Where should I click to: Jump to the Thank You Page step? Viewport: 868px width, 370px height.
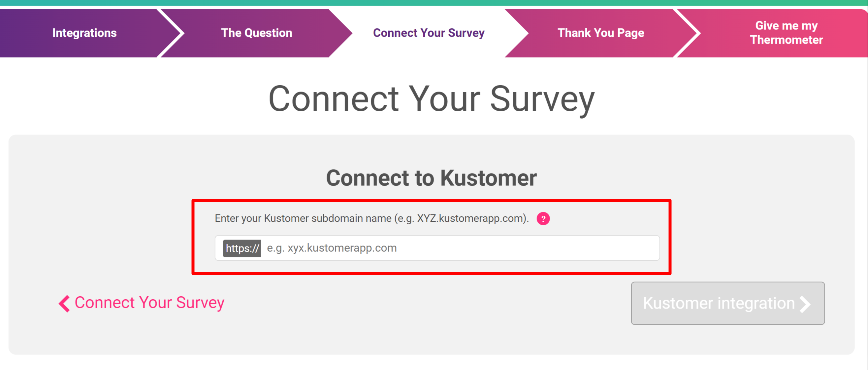pos(601,33)
